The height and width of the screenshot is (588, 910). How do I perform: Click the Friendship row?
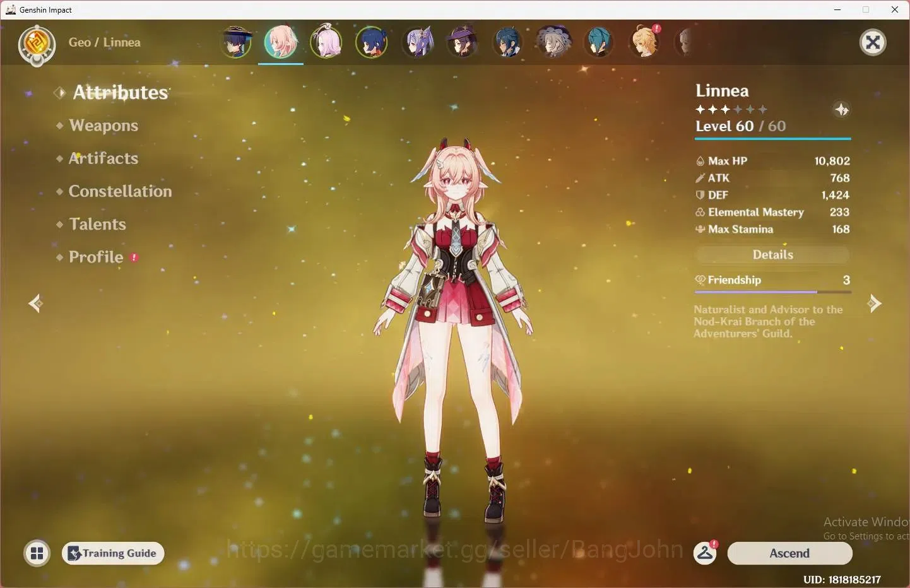pos(772,280)
